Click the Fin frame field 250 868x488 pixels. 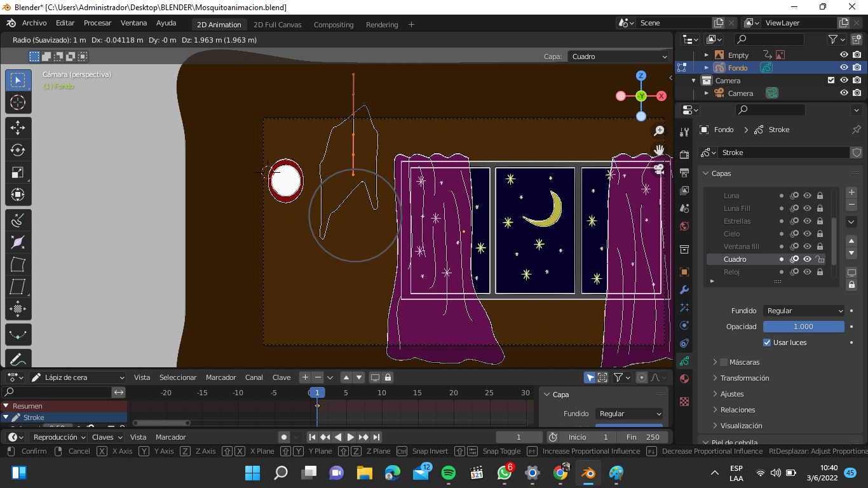[644, 437]
